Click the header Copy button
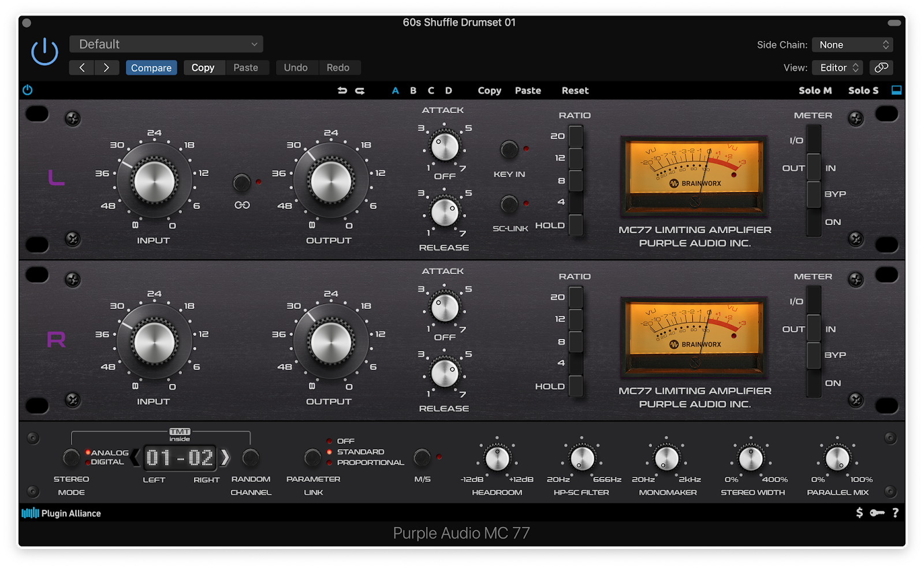Viewport: 924px width, 568px height. pos(203,68)
